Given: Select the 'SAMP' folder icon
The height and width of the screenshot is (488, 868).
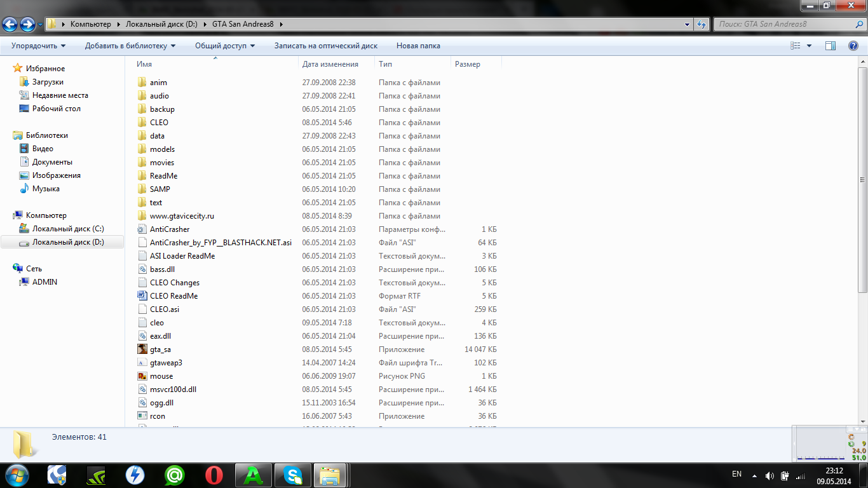Looking at the screenshot, I should coord(142,189).
